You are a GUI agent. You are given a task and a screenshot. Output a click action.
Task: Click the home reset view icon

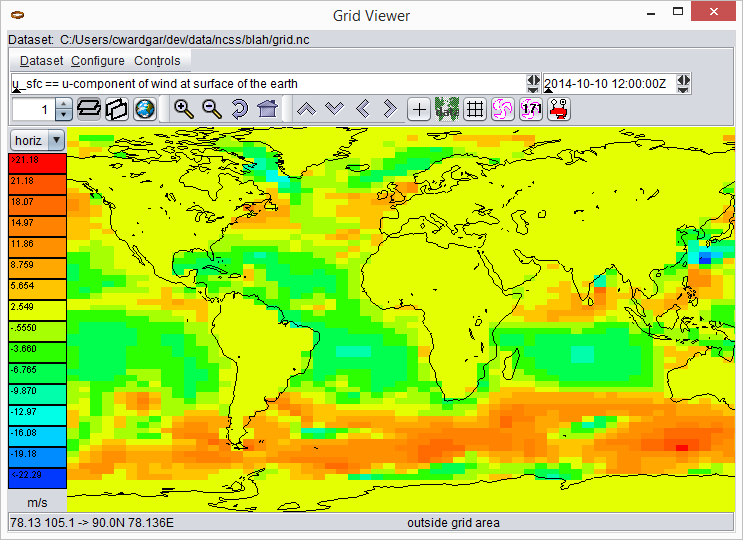pos(267,109)
